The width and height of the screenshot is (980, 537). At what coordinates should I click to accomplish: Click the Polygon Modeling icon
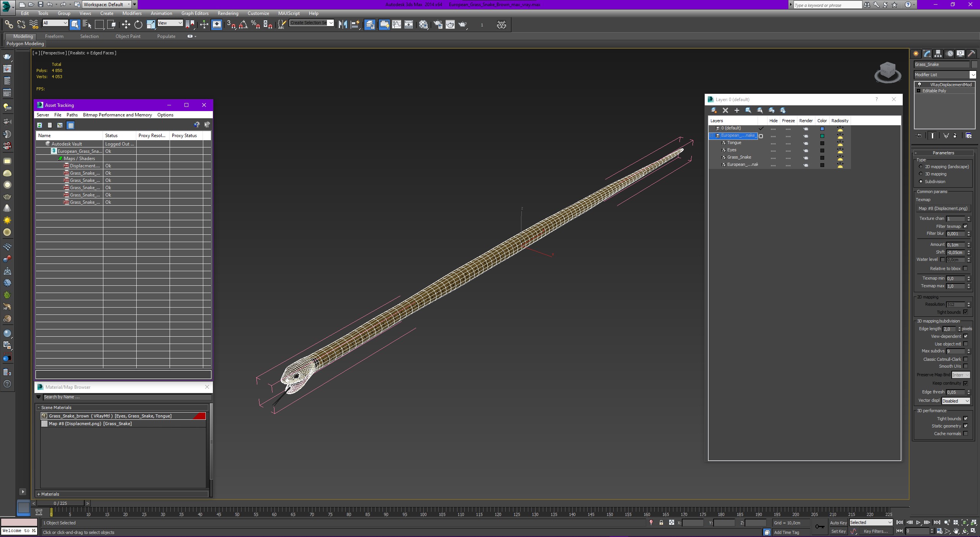[24, 43]
